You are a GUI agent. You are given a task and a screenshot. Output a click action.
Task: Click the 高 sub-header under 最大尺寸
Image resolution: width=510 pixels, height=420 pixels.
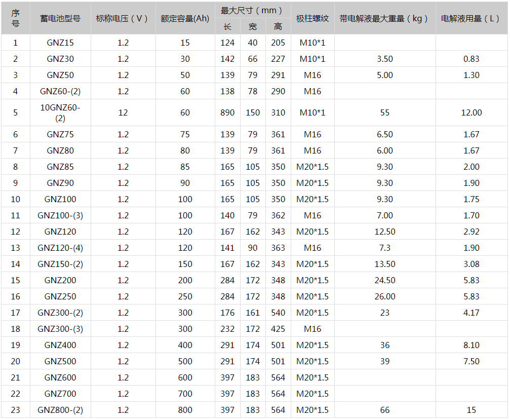(x=278, y=27)
